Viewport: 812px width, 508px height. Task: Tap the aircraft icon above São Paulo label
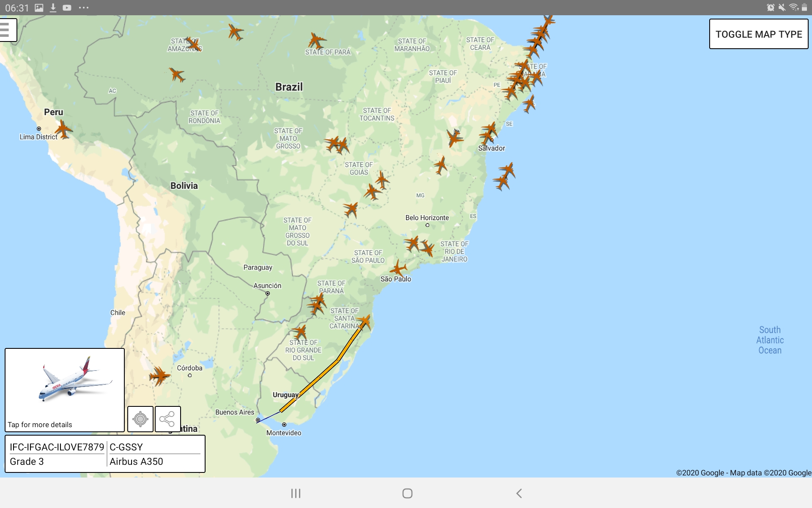pyautogui.click(x=398, y=268)
